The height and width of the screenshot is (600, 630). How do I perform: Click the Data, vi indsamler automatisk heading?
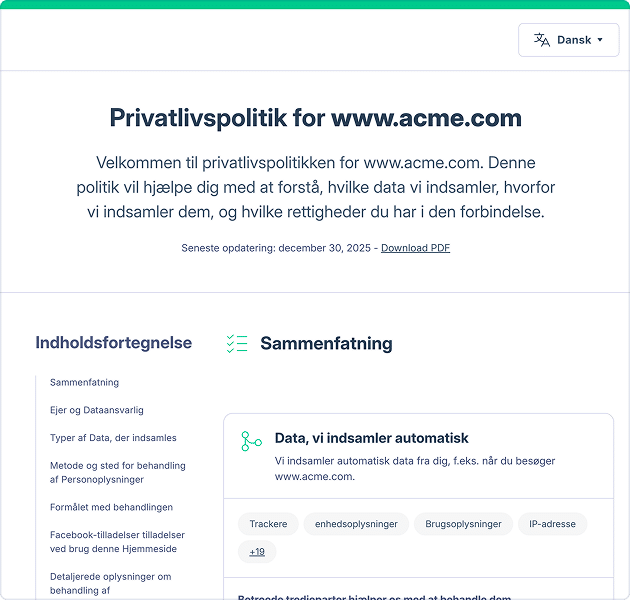coord(371,438)
